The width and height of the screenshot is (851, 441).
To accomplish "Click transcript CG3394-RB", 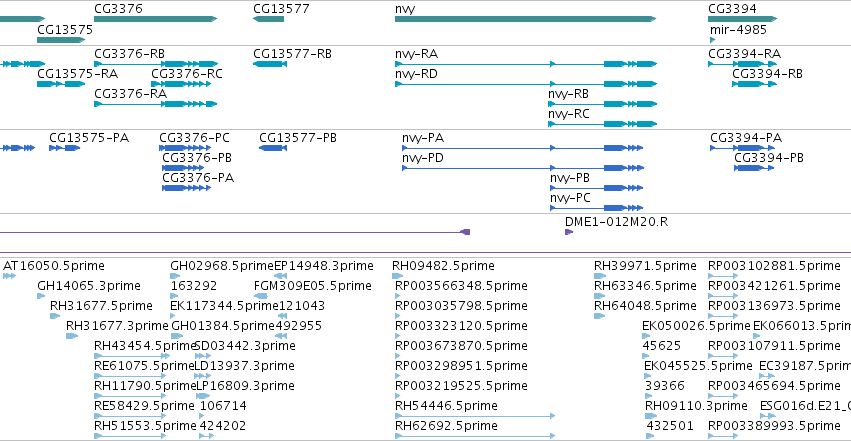I will tap(767, 74).
